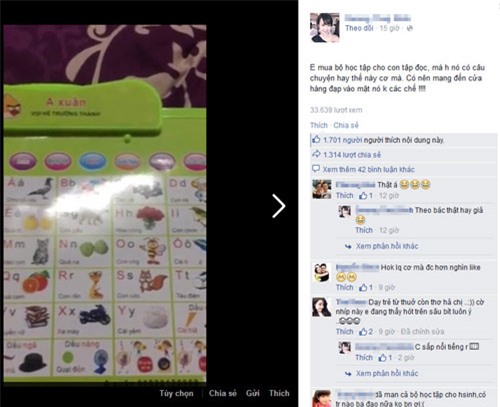Click the comment bubble icon beside Xem thêm 42
The height and width of the screenshot is (407, 500).
click(x=316, y=169)
